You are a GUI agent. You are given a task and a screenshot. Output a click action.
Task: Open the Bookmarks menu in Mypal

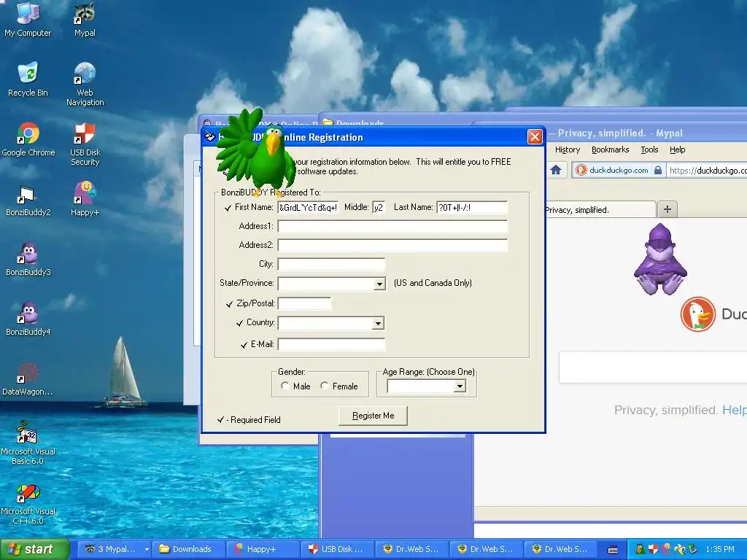(611, 149)
